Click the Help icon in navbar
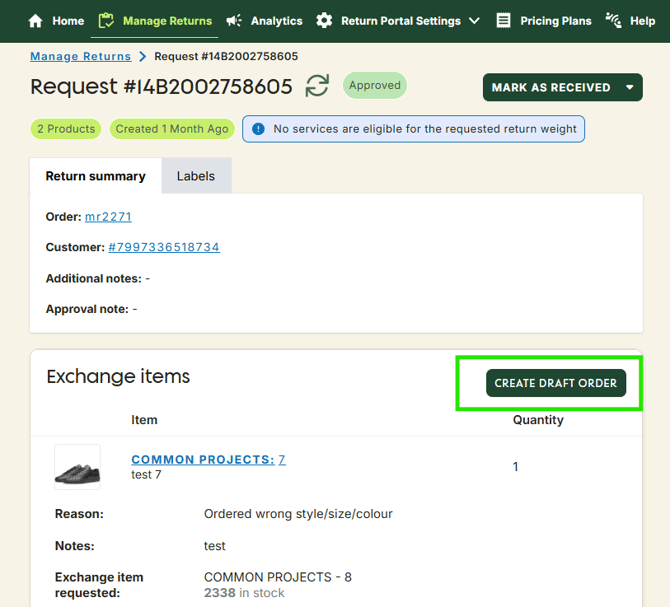This screenshot has width=670, height=607. coord(614,21)
